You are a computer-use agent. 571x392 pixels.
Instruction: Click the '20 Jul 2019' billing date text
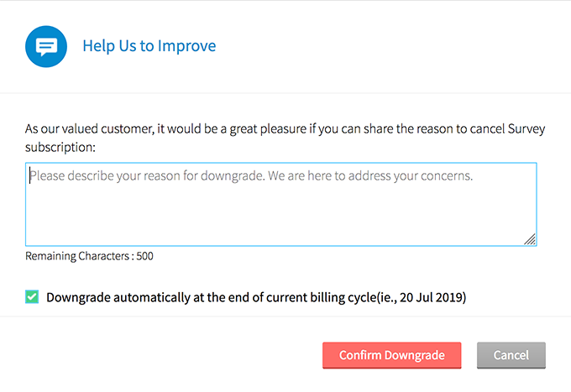[432, 297]
